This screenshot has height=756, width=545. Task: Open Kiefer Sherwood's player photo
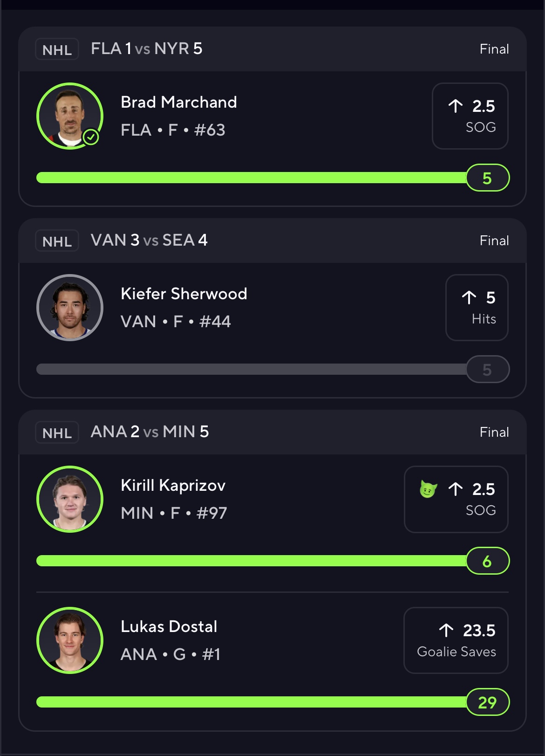pos(70,308)
